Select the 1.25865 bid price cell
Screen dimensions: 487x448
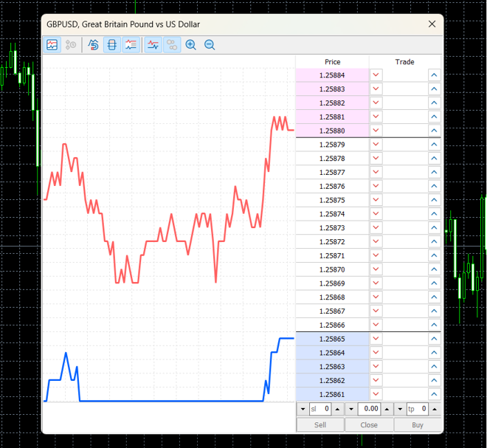332,339
